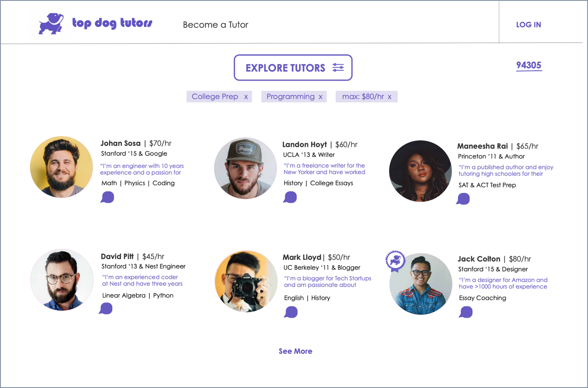Open Mark Lloyd's chat bubble
Screen dimensions: 588x388
tap(291, 312)
